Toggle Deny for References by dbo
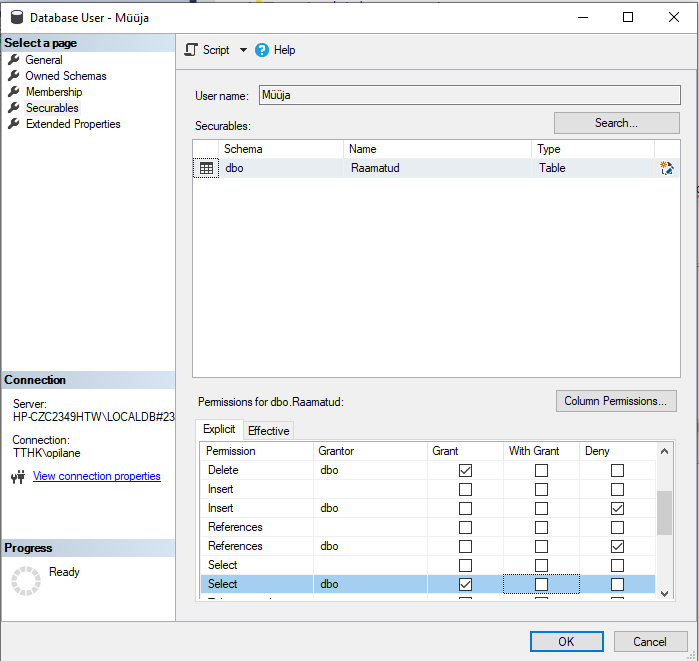This screenshot has height=661, width=699. coord(617,546)
